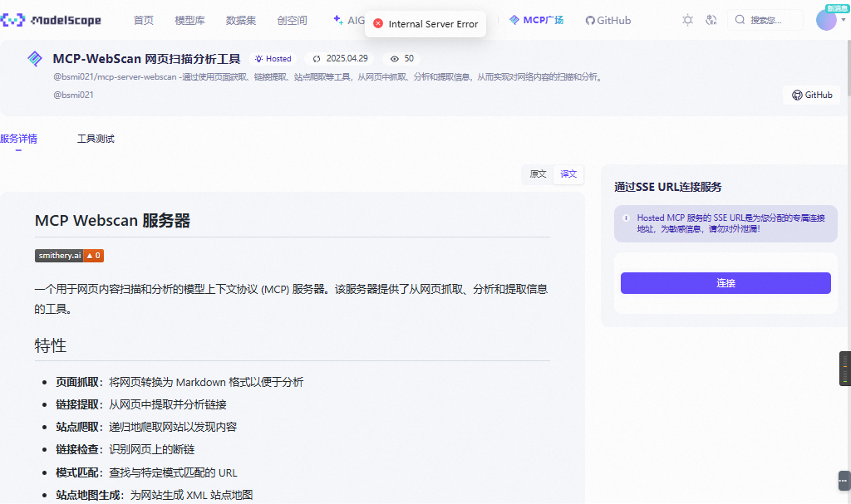Click the MCP Webscan 服务器 heading
Viewport: 851px width, 504px height.
(x=112, y=221)
